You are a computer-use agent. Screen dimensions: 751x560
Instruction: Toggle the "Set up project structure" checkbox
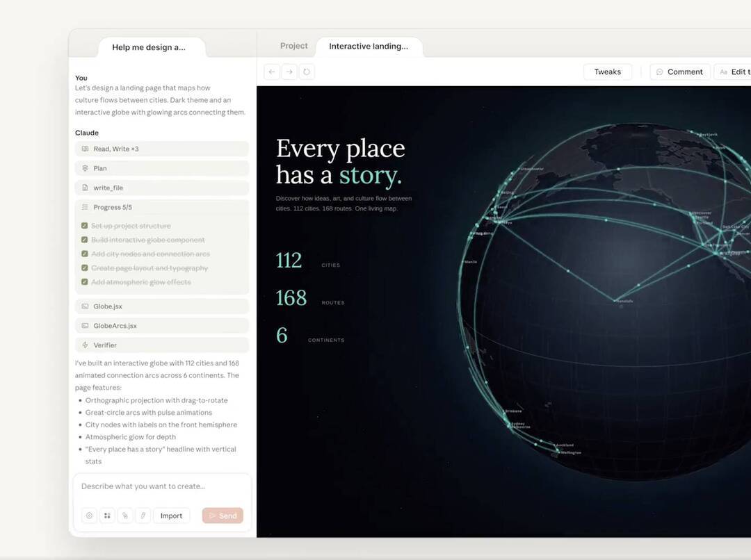(x=85, y=226)
